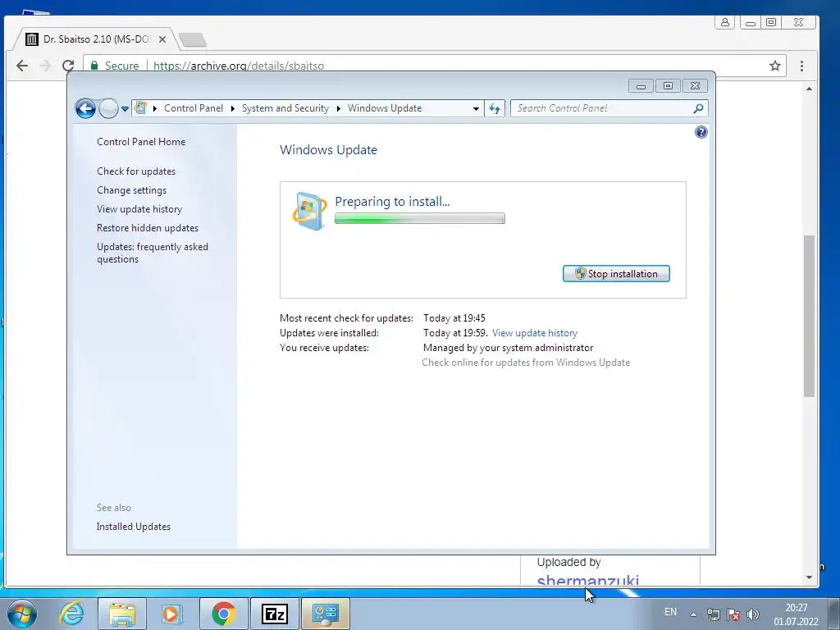Open a new Chrome tab
The height and width of the screenshot is (630, 840).
[x=192, y=39]
